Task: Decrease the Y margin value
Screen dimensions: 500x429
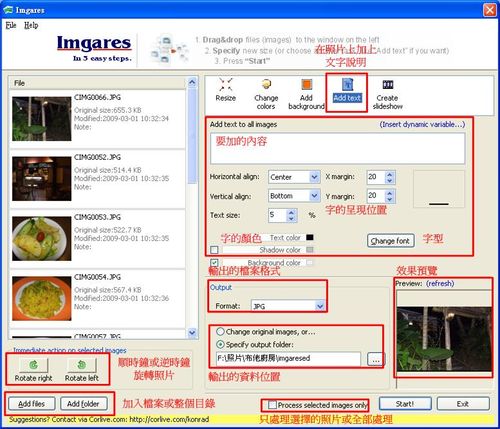Action: [390, 199]
